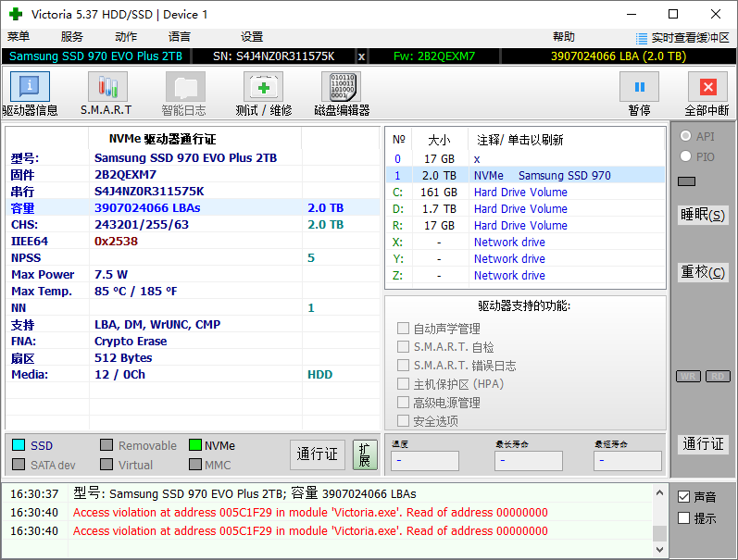This screenshot has height=560, width=738.
Task: Open the 动作 menu
Action: pyautogui.click(x=126, y=37)
